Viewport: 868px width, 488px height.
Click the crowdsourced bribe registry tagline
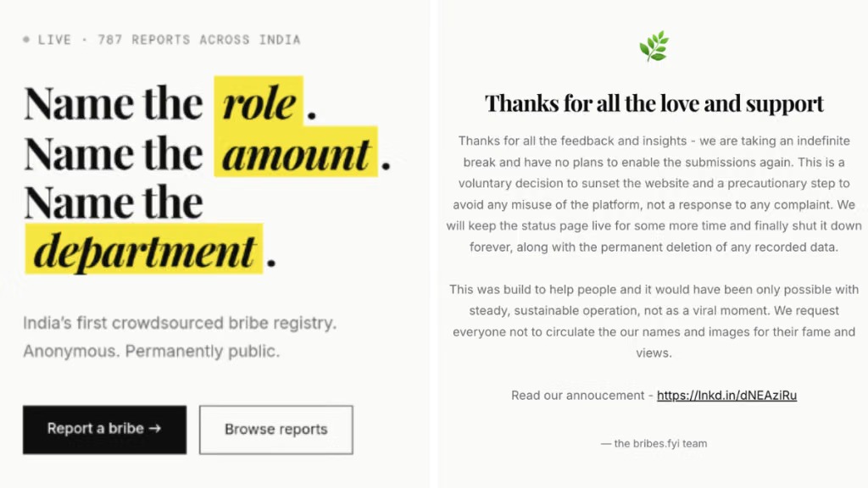pyautogui.click(x=180, y=323)
